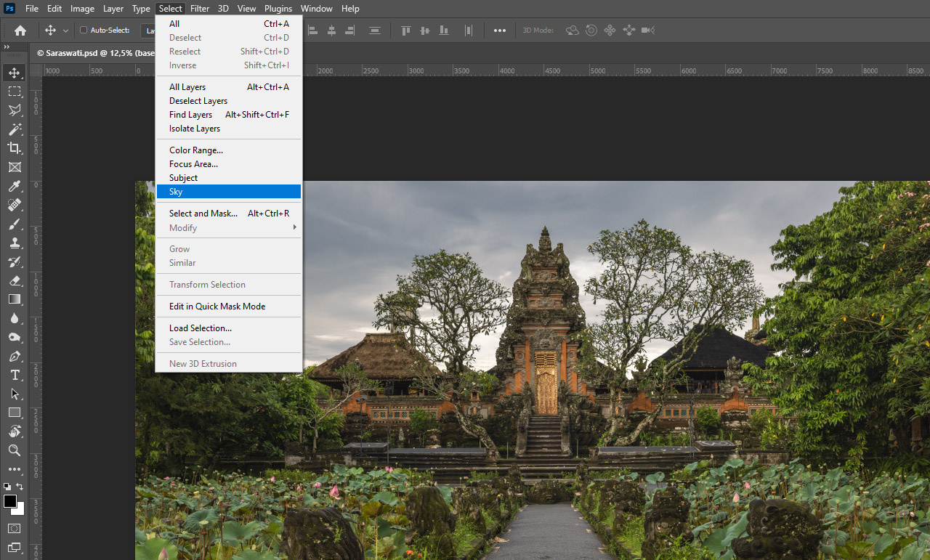Viewport: 930px width, 560px height.
Task: Select the Crop tool
Action: coord(15,148)
